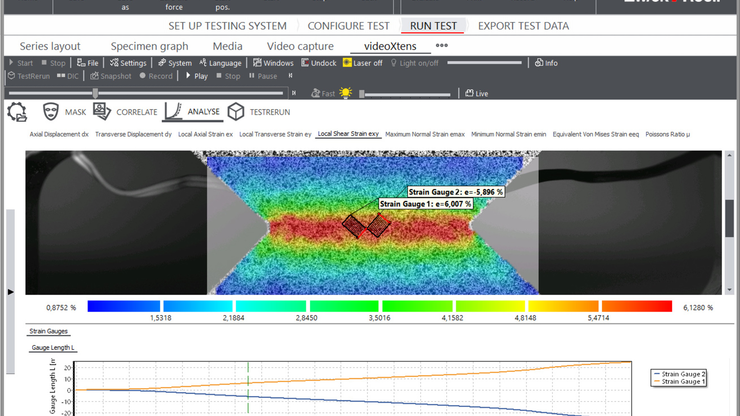Turn the laser off
Image resolution: width=740 pixels, height=416 pixels.
coord(361,63)
